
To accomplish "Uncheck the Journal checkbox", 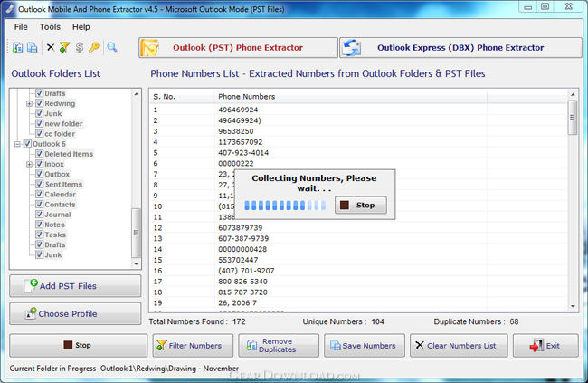I will 40,215.
